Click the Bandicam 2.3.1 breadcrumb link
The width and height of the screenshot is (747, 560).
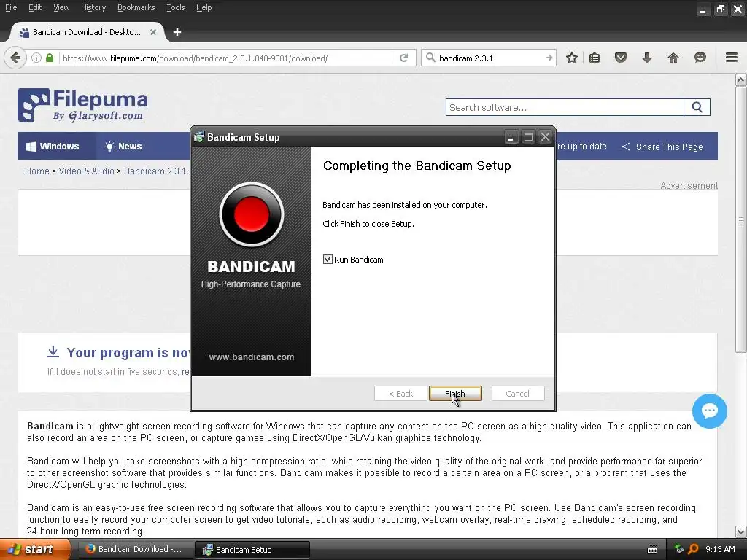click(157, 171)
